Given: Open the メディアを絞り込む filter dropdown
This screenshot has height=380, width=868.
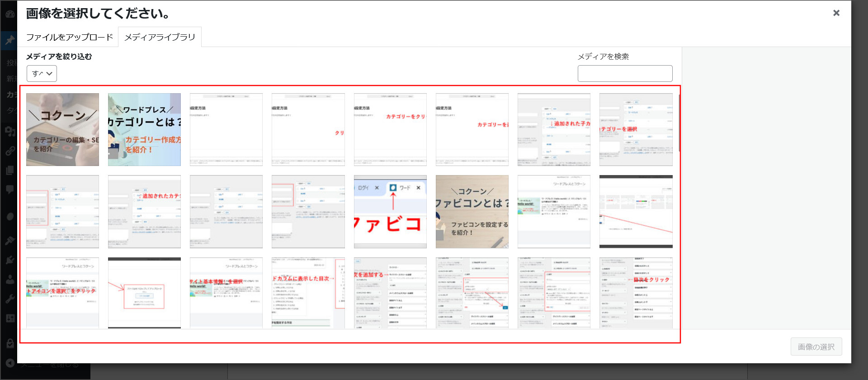Looking at the screenshot, I should pos(42,73).
